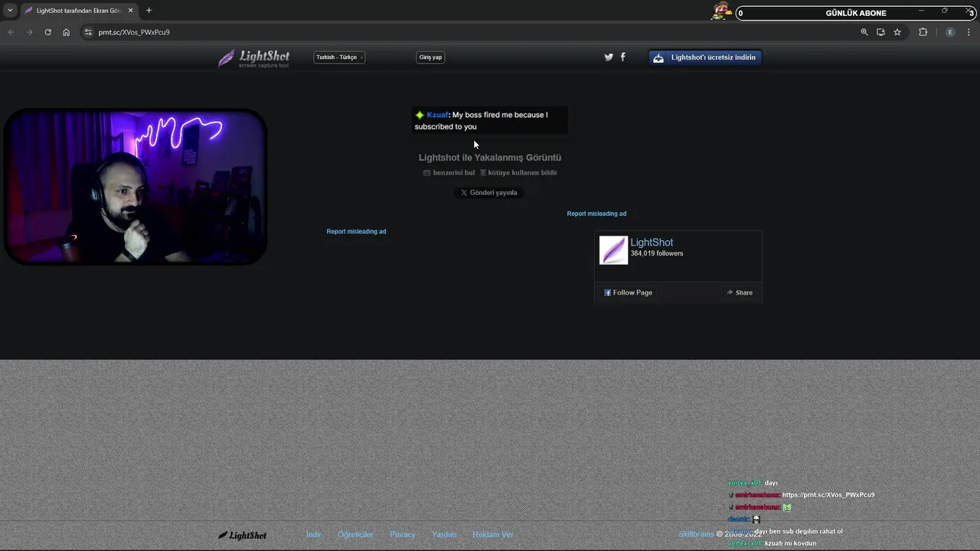Click the zoom magnifier icon in the address bar

[864, 32]
